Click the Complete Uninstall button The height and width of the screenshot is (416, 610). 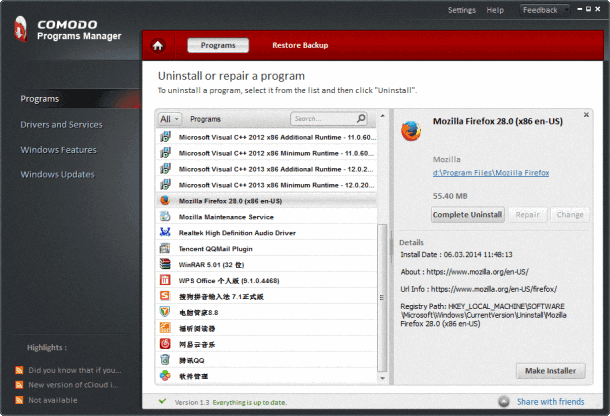coord(468,214)
